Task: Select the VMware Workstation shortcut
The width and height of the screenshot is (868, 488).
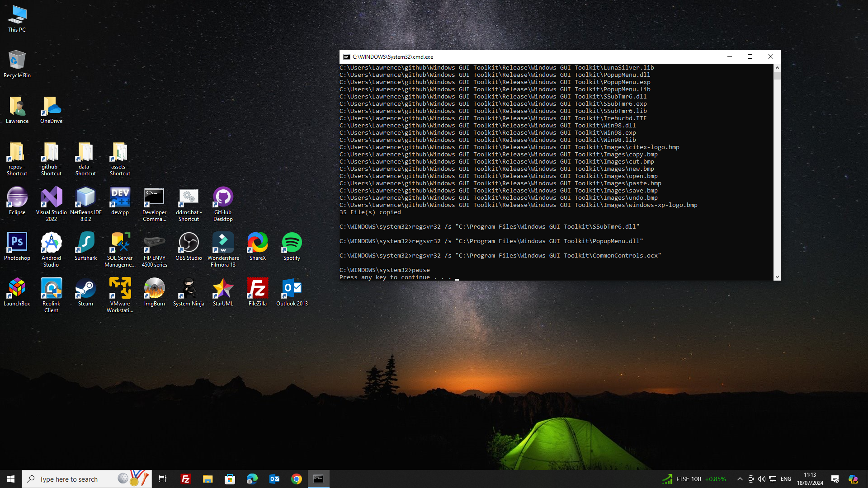Action: coord(120,288)
